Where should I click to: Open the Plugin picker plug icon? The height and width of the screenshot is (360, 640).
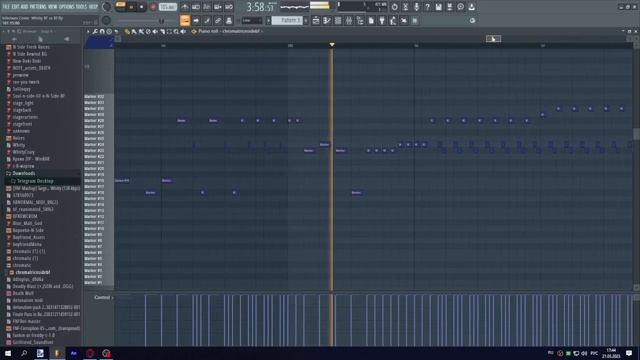382,20
